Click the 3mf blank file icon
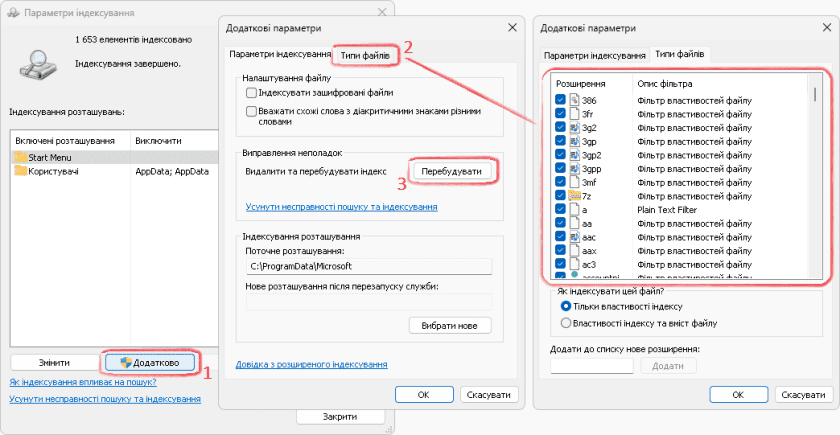The width and height of the screenshot is (840, 435). click(x=574, y=183)
